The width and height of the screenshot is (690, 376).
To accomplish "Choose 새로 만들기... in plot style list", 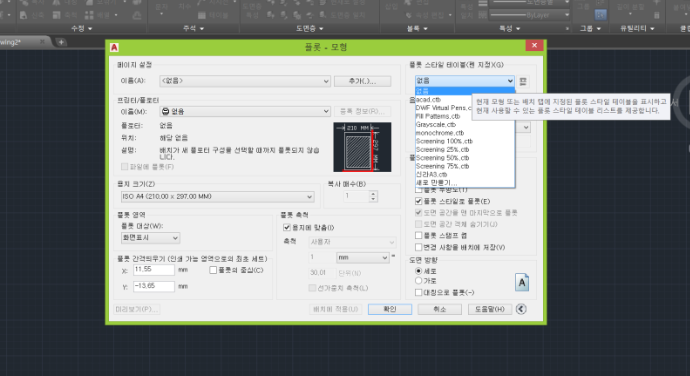I will pos(465,183).
